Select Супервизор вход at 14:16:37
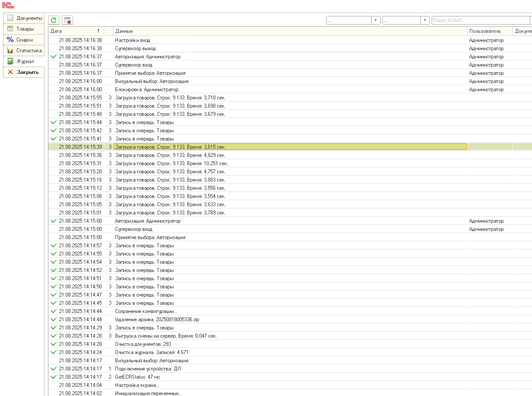The image size is (532, 396). pos(290,65)
